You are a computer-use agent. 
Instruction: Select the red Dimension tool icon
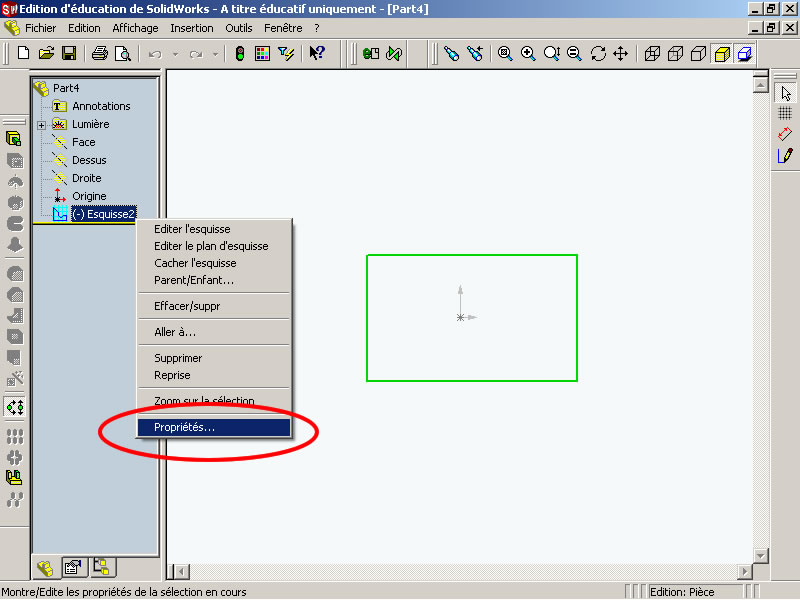coord(785,134)
